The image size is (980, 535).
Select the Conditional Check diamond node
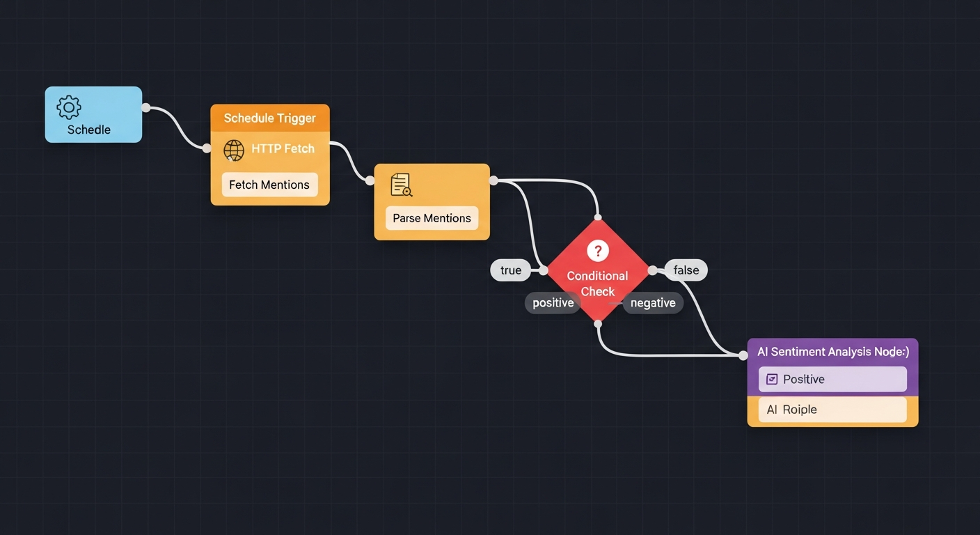pos(598,270)
